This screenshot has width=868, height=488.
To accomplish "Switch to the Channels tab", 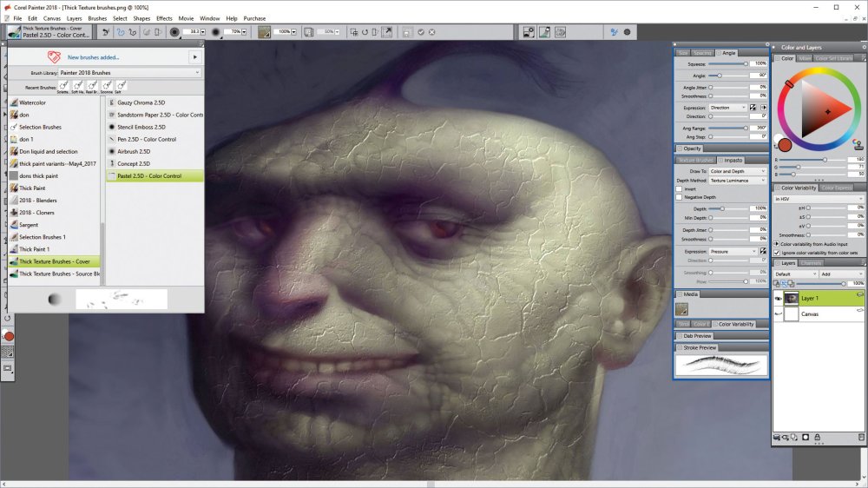I will tap(811, 263).
